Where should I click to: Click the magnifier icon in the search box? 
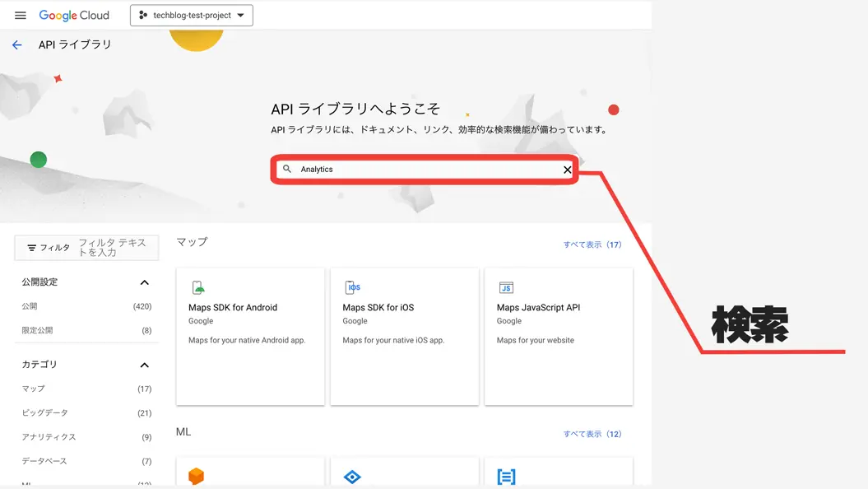point(287,169)
